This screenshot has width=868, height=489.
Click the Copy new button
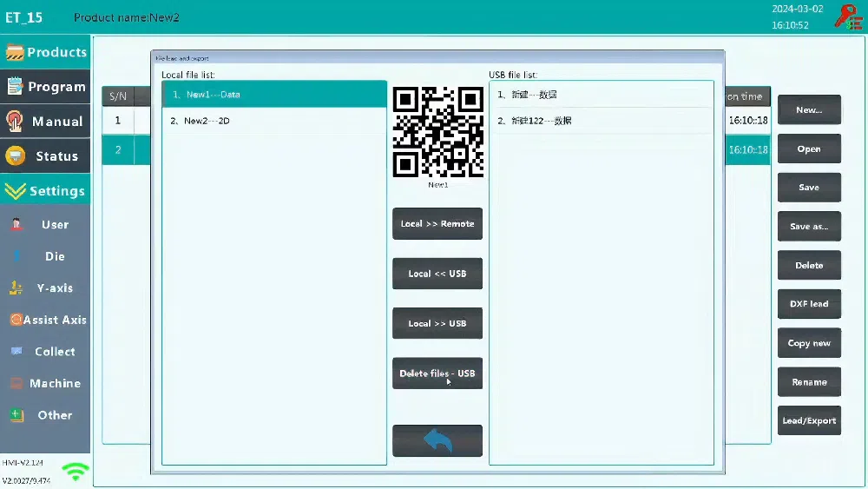(x=809, y=343)
